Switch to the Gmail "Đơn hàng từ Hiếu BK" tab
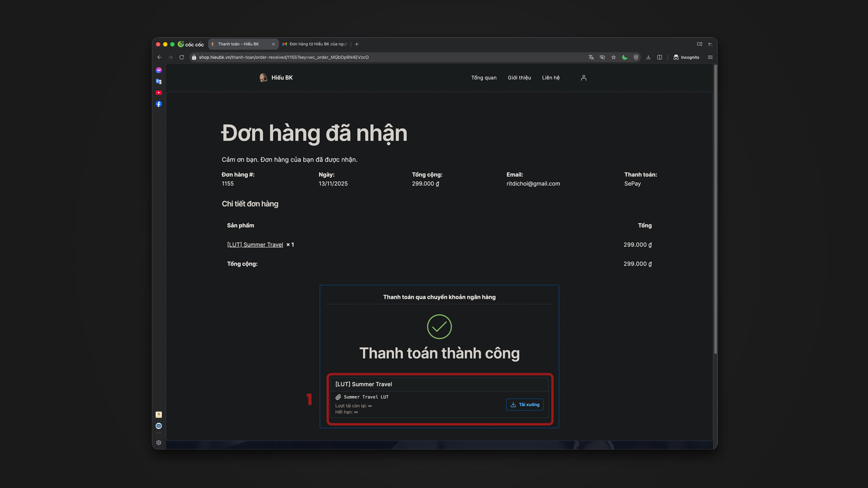 pos(315,44)
